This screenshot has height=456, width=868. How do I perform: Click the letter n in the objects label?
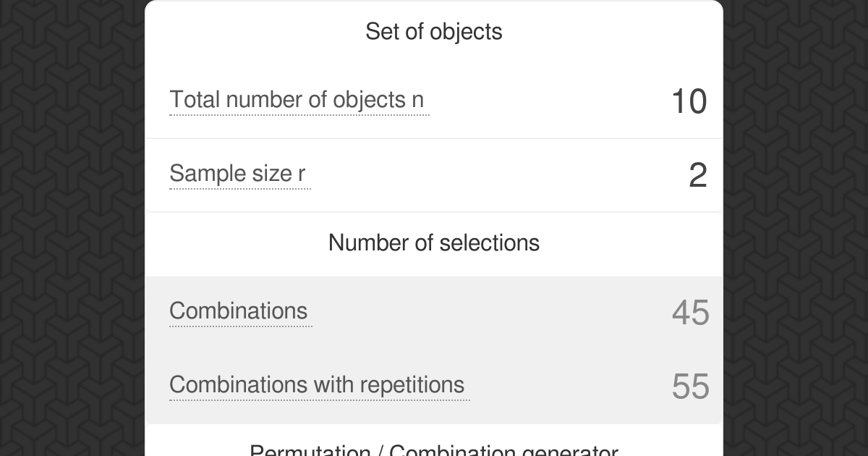417,100
